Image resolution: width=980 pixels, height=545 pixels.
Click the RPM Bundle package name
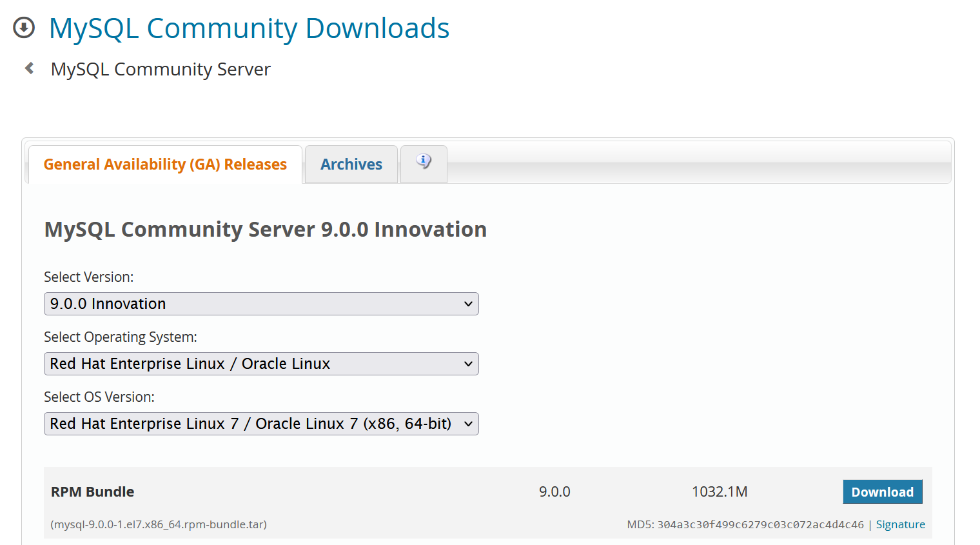pyautogui.click(x=93, y=491)
